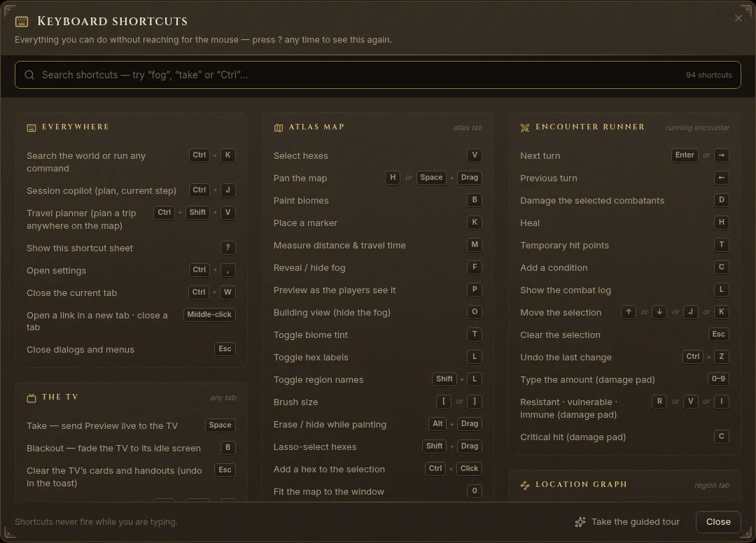Screen dimensions: 756x543
Task: Click 'Resistant · vulnerable · immune (damage pad)' text
Action: coord(569,408)
